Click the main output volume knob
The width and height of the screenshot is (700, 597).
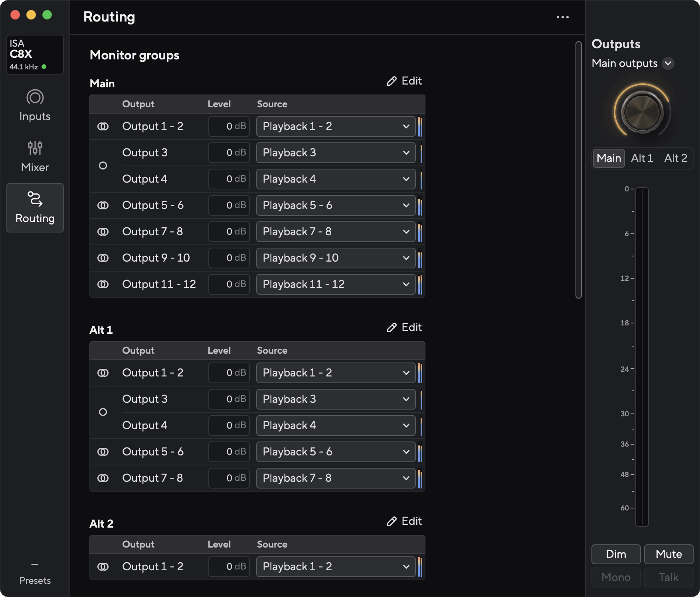tap(642, 112)
